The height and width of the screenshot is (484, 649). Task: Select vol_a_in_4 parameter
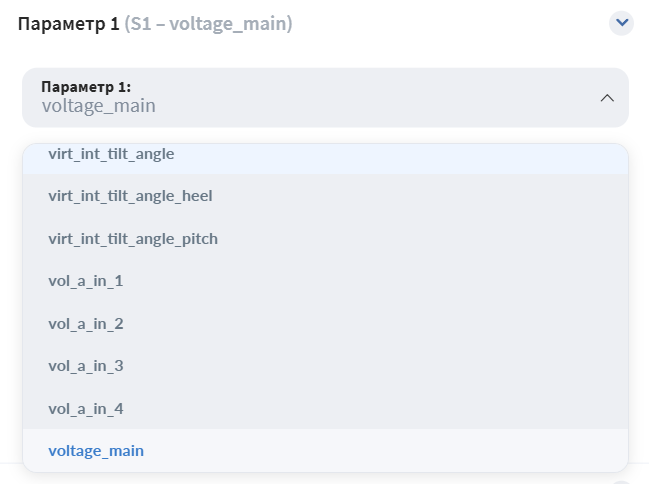tap(325, 409)
